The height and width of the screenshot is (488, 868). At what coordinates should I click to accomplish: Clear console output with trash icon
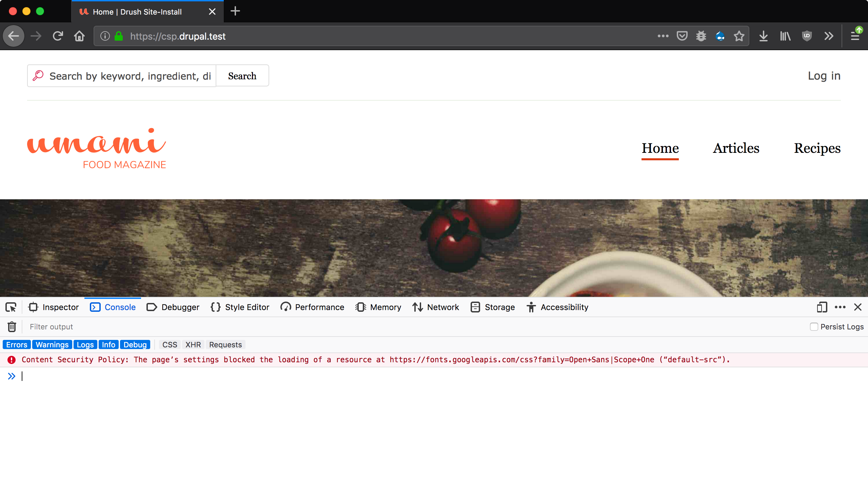[x=12, y=327]
